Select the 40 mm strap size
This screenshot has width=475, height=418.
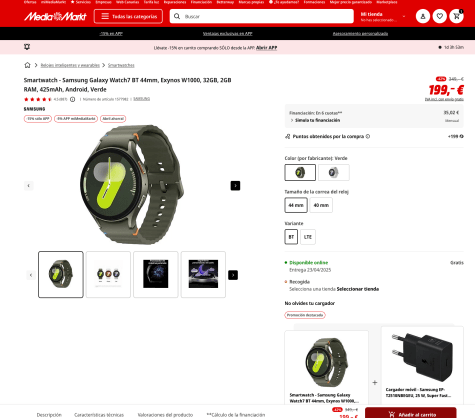(321, 205)
